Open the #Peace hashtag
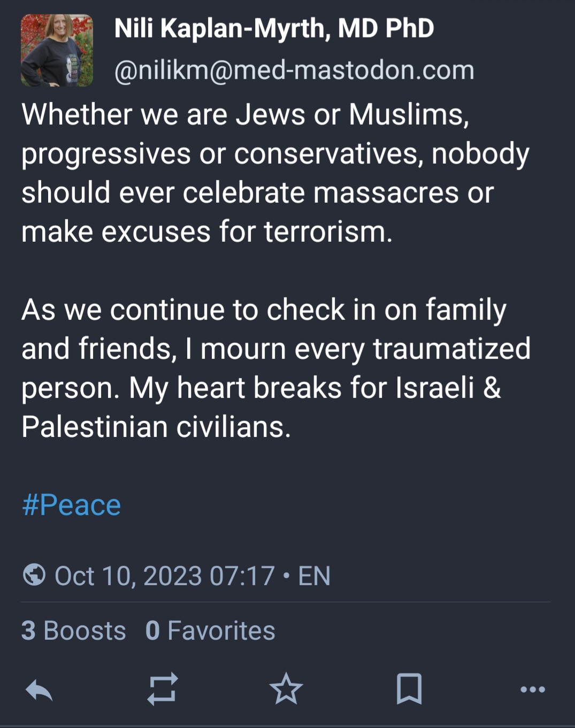The height and width of the screenshot is (728, 575). [x=72, y=505]
